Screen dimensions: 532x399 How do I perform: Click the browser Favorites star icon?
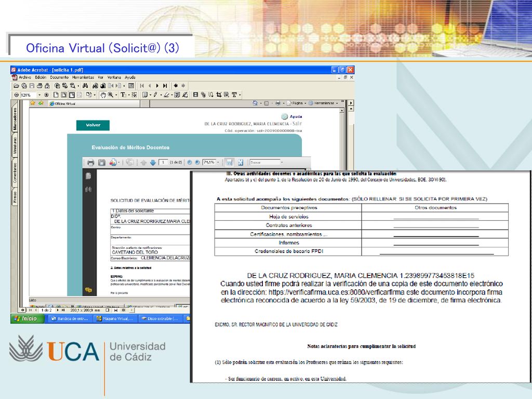click(33, 103)
